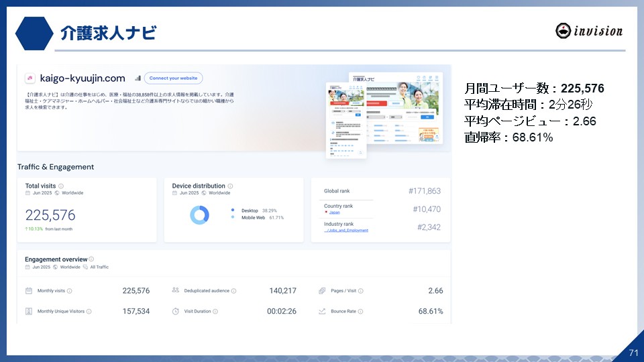Click the info icon next to Bounce Rate

coord(360,311)
